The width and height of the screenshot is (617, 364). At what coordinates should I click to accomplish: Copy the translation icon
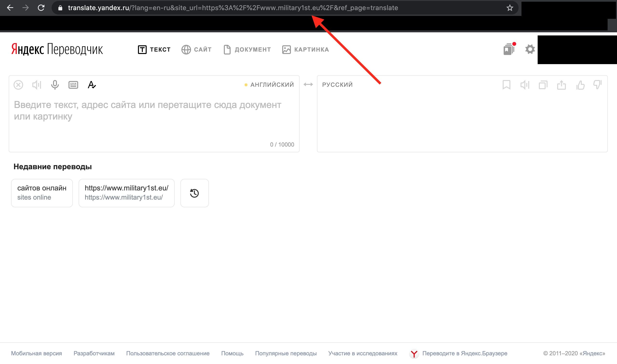click(543, 85)
